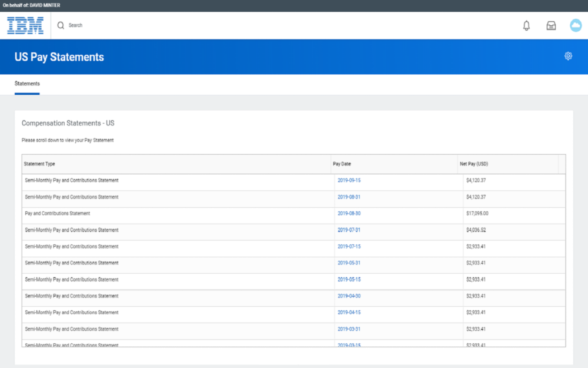Open the settings gear icon

(x=568, y=56)
